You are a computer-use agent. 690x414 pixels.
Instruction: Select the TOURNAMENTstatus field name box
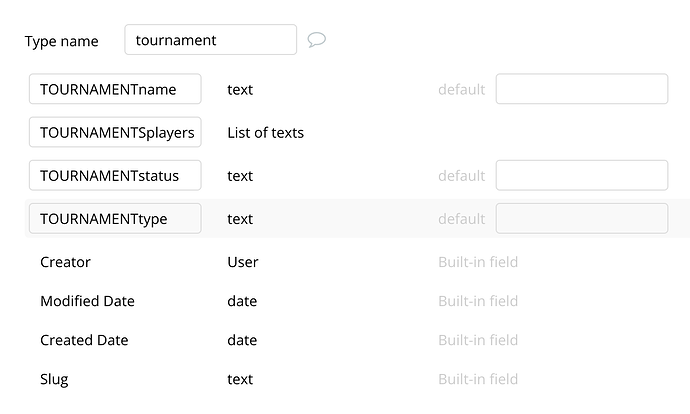click(115, 175)
